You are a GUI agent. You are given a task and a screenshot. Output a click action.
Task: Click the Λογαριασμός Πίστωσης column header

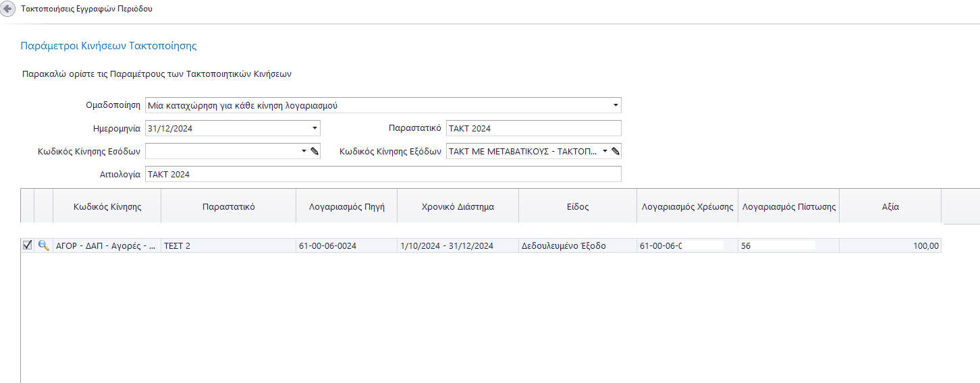click(788, 207)
